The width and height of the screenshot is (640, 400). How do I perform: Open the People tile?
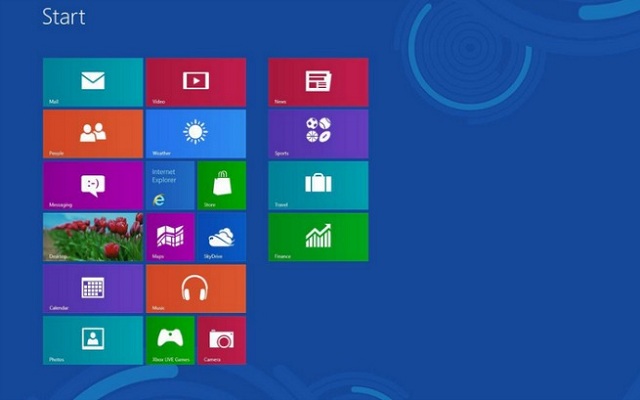pos(93,134)
